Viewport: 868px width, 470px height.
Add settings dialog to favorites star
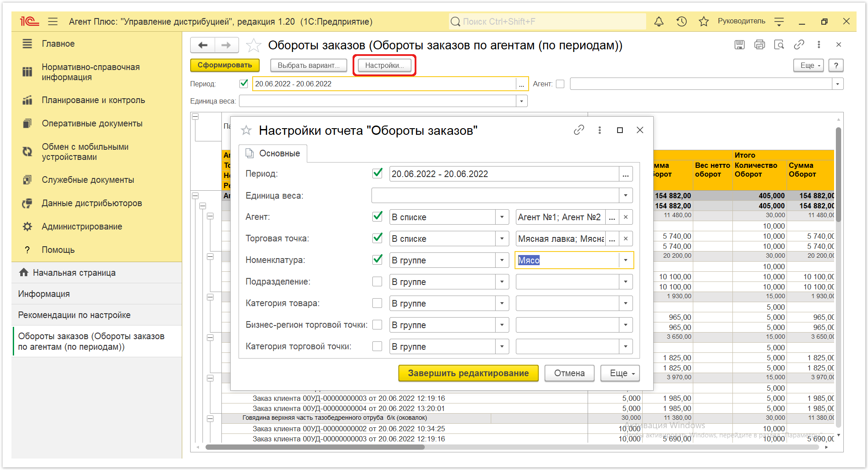click(246, 130)
